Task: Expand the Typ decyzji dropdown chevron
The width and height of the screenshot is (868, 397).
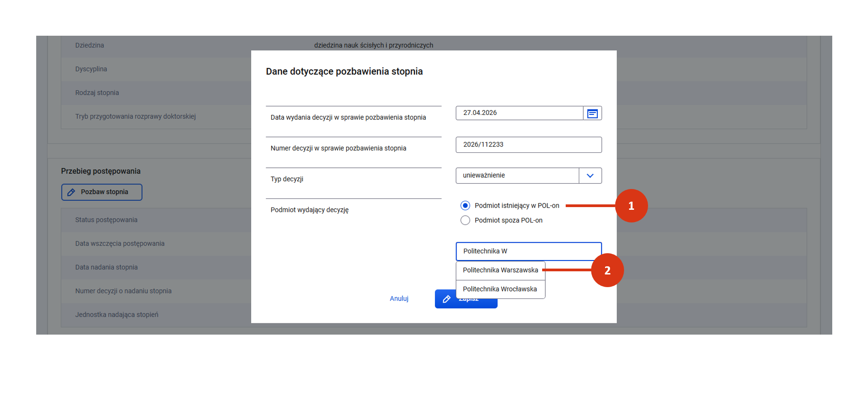Action: tap(590, 176)
